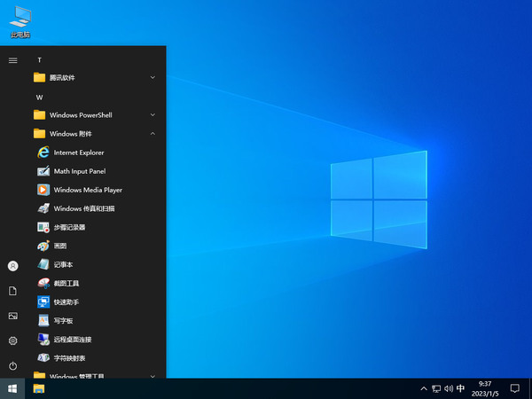Open Internet Explorer from the app list
The image size is (532, 399).
tap(78, 153)
